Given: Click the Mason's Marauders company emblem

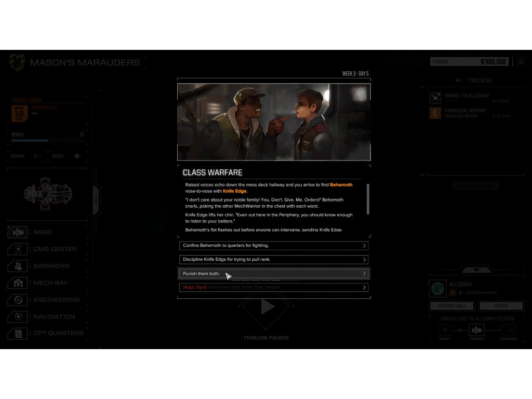Looking at the screenshot, I should click(17, 62).
